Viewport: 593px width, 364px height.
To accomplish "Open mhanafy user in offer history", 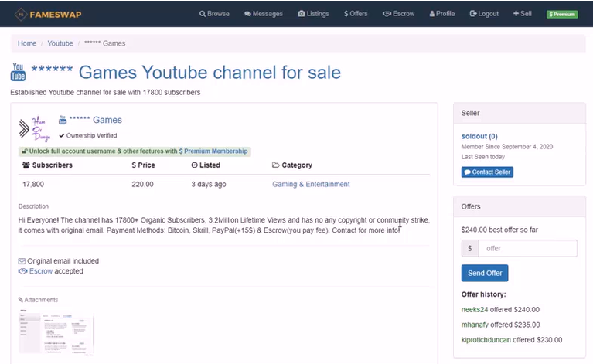I will click(475, 325).
